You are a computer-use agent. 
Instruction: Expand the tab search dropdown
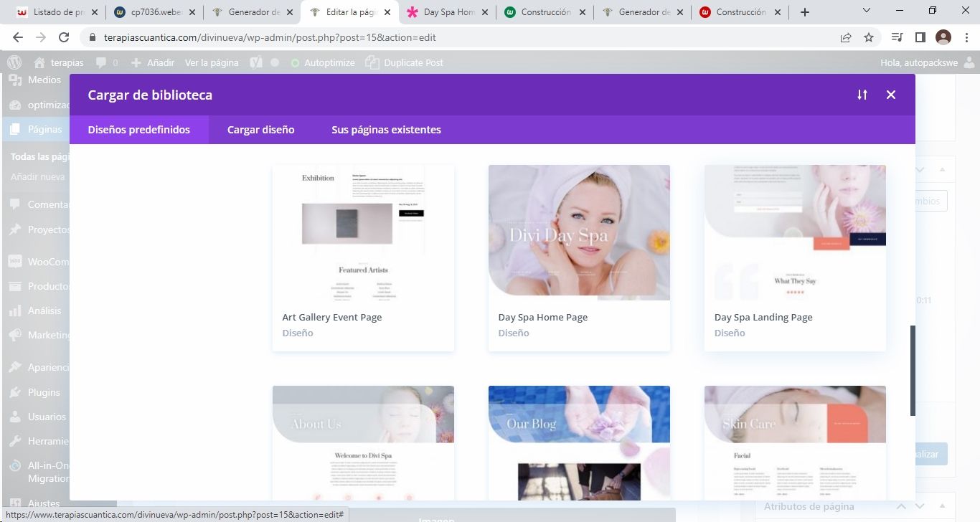866,11
